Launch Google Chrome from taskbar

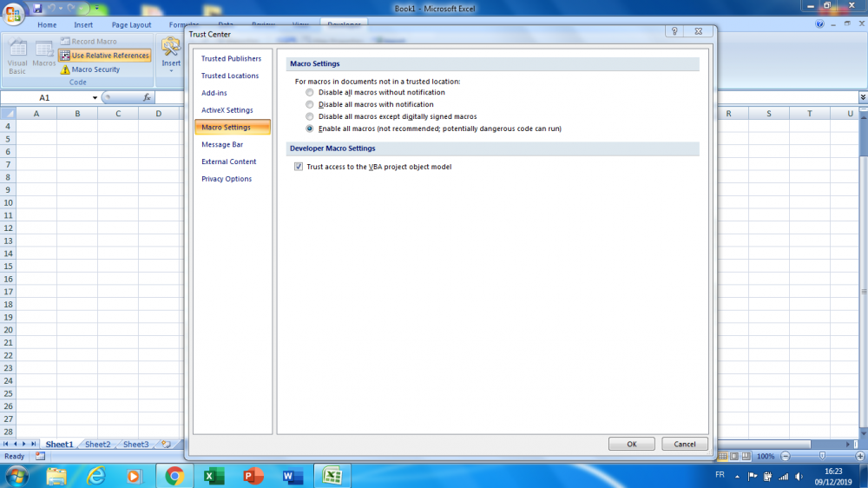point(174,477)
